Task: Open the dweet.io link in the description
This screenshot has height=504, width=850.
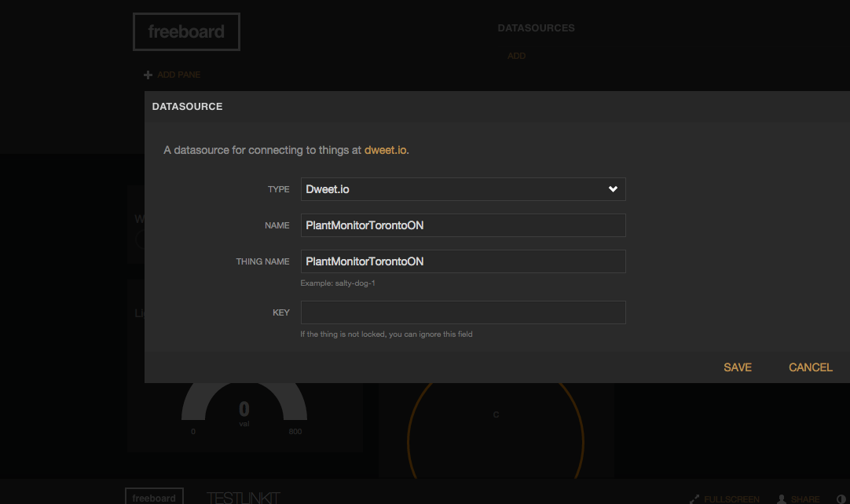Action: click(386, 150)
